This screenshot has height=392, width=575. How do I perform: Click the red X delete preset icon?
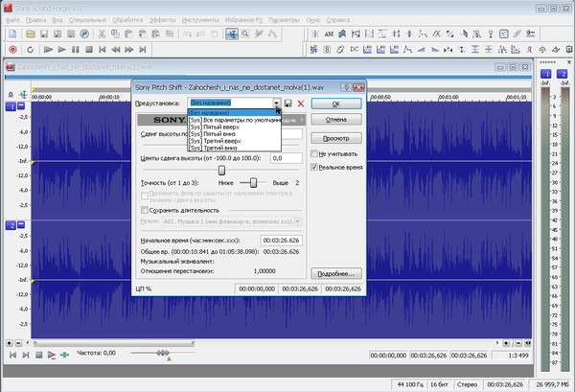pyautogui.click(x=301, y=104)
